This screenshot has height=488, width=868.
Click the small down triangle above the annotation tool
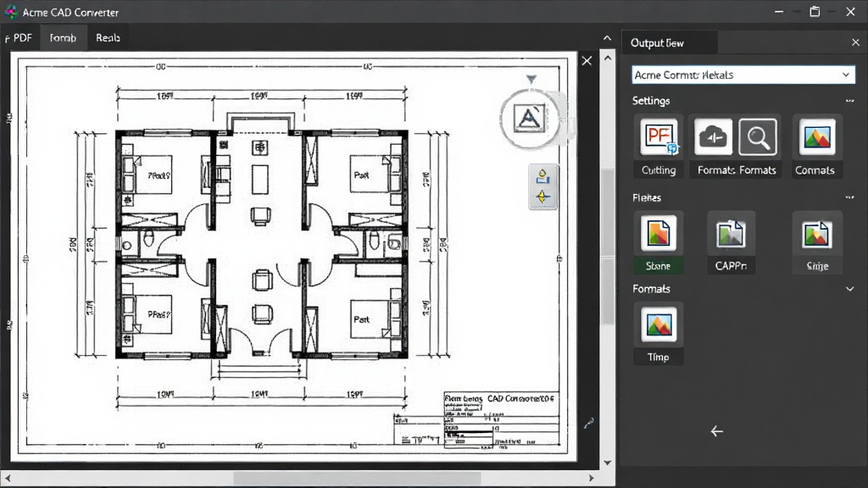coord(531,79)
